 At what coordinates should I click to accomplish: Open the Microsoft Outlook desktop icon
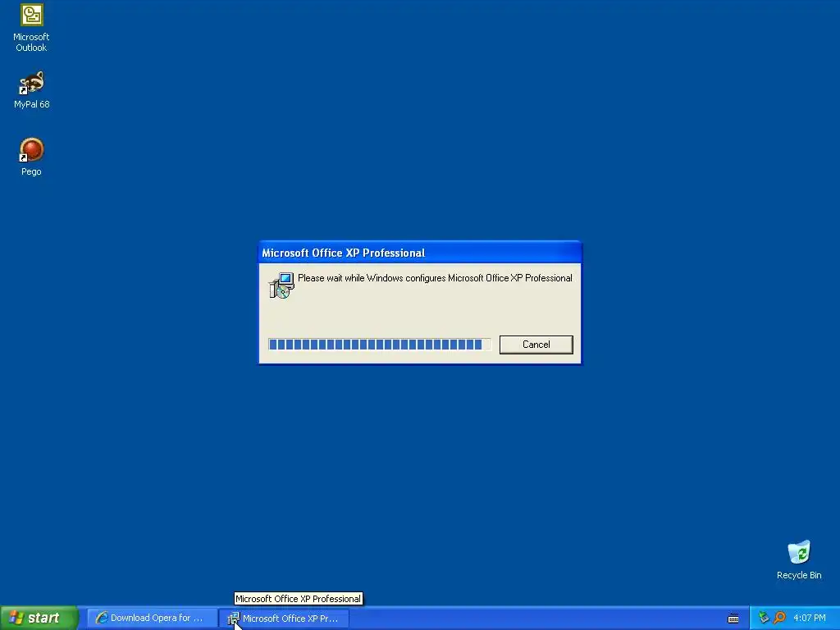pos(31,28)
